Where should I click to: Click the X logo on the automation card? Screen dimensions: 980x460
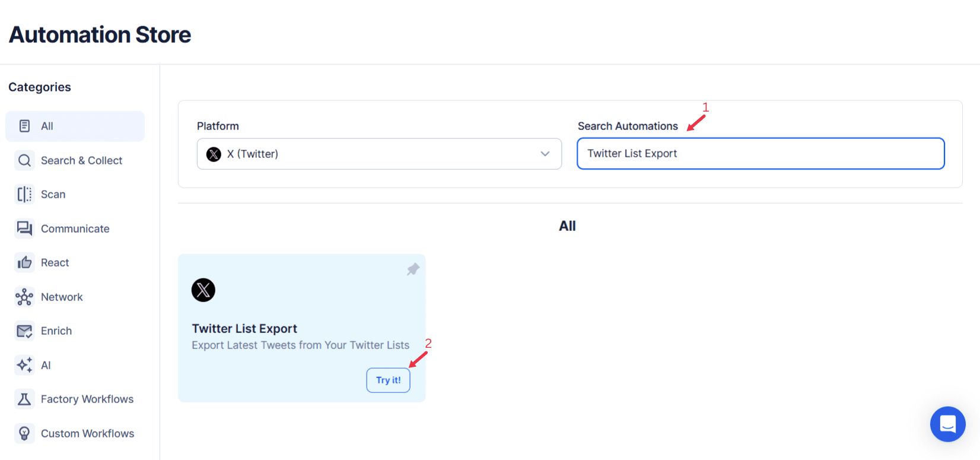tap(203, 290)
